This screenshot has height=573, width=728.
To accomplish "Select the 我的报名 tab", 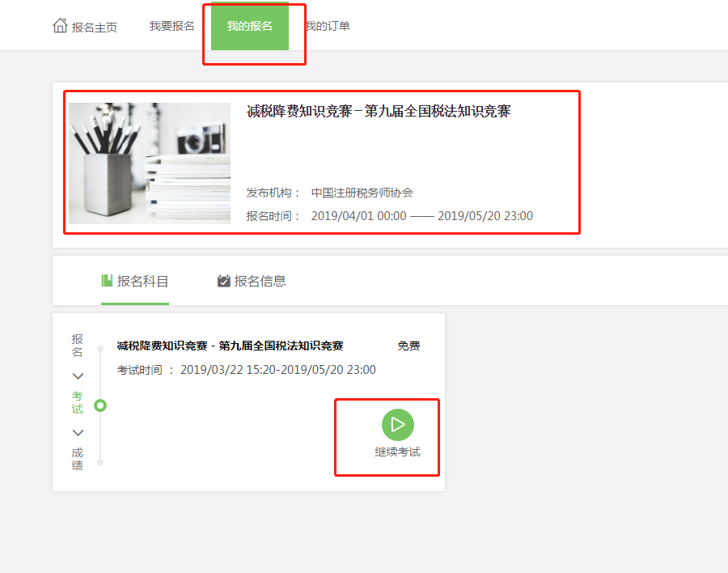I will coord(250,26).
